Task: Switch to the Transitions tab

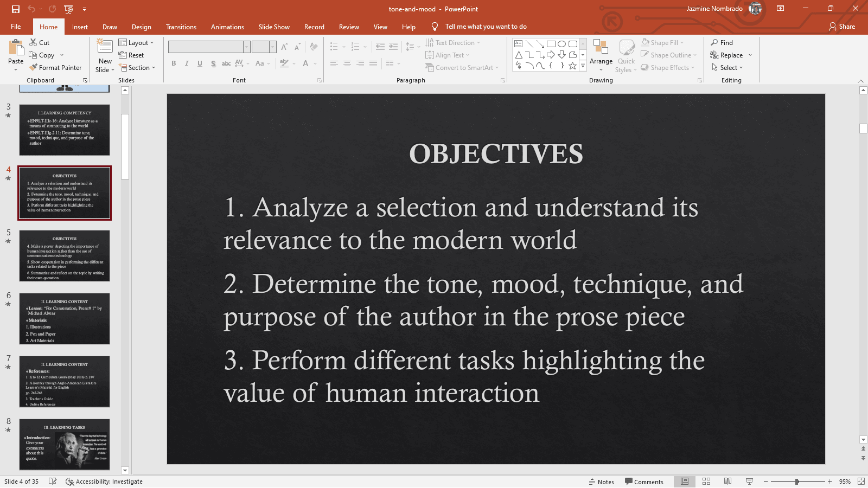Action: [x=181, y=26]
